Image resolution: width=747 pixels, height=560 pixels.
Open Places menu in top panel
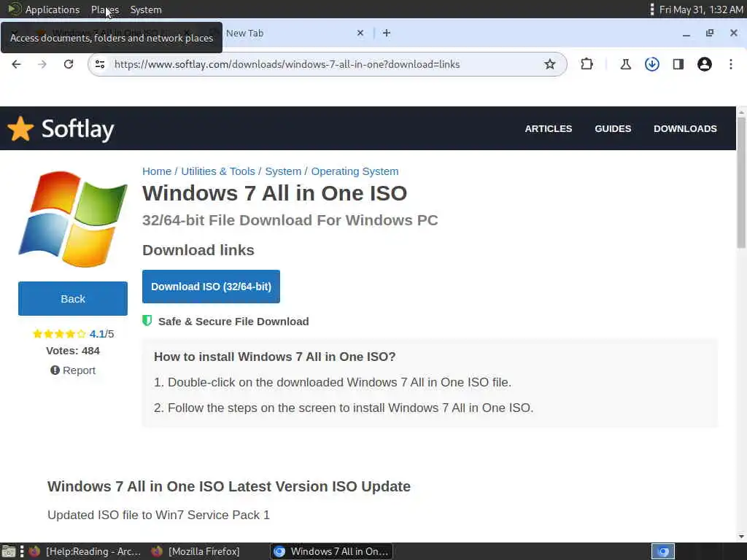105,9
